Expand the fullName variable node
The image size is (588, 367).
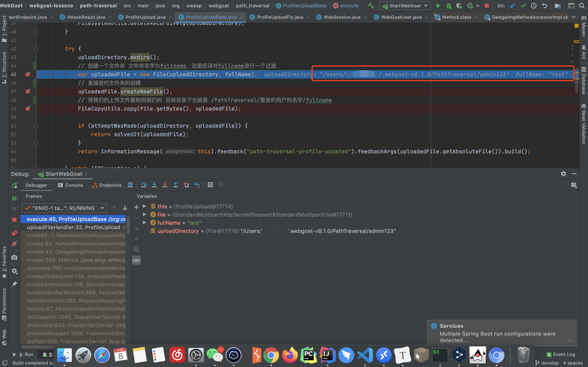coord(145,223)
